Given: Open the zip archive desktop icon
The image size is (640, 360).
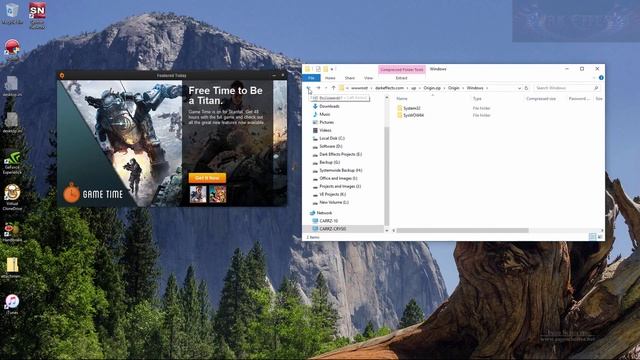Looking at the screenshot, I should pyautogui.click(x=12, y=268).
